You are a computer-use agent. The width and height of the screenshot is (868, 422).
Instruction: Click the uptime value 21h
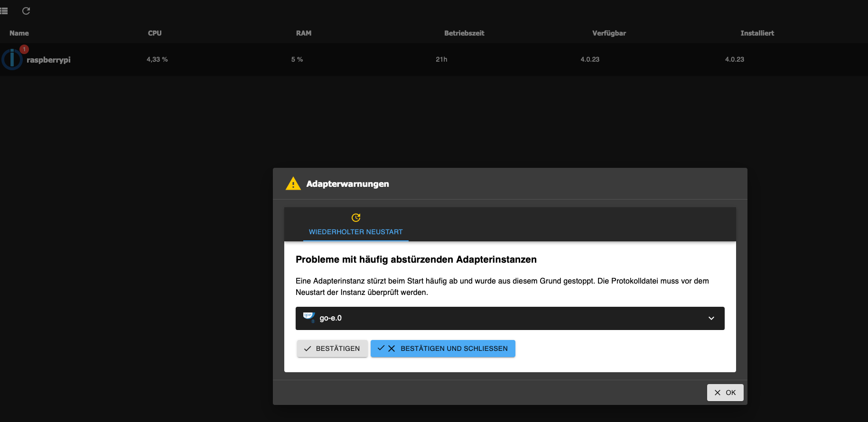click(x=441, y=59)
